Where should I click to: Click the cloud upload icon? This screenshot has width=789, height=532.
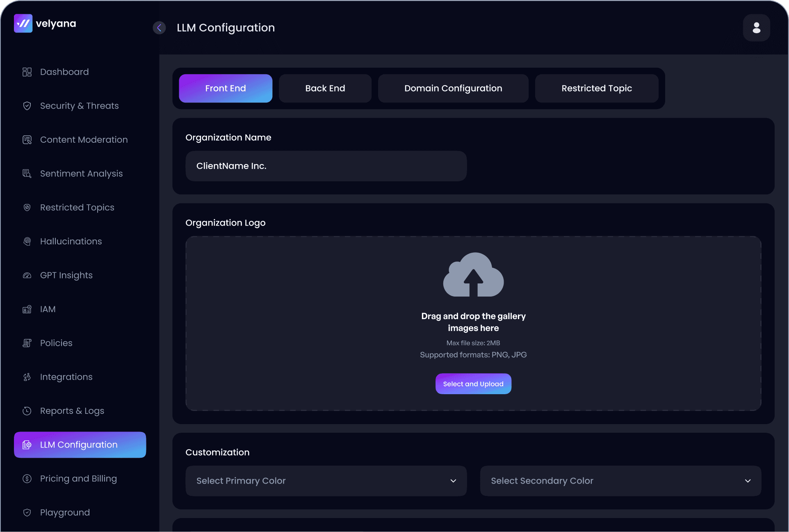click(x=473, y=274)
